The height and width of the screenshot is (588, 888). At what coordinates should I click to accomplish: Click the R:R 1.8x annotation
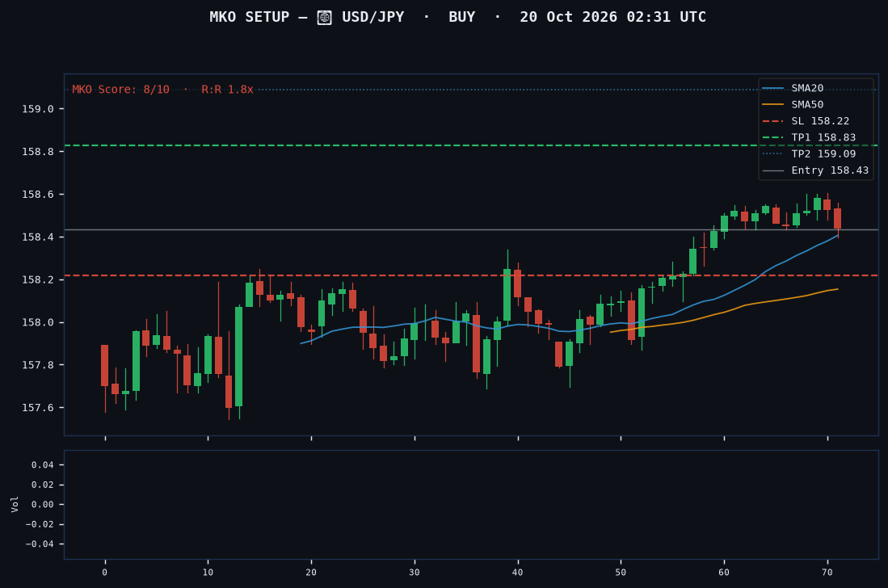[228, 90]
